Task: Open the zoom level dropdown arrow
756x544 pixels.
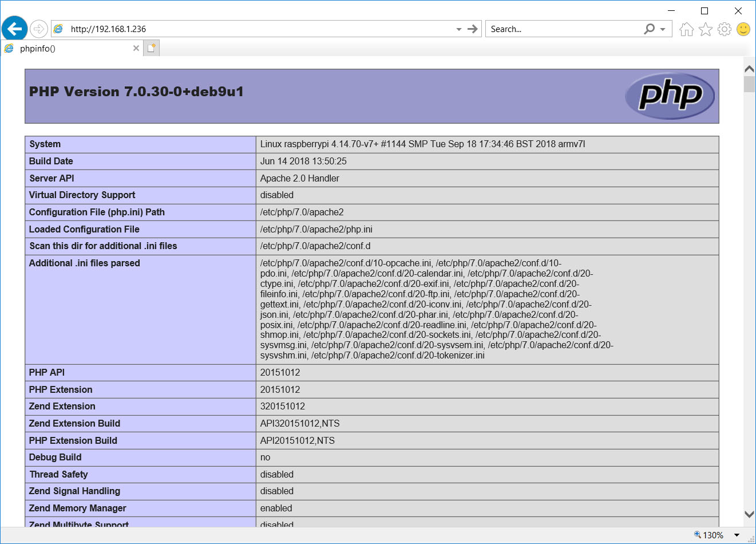Action: pos(737,535)
